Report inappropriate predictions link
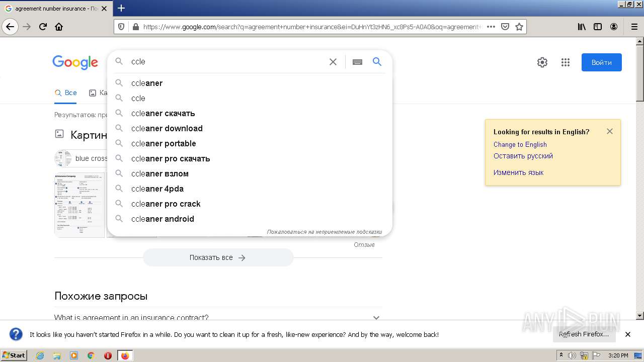This screenshot has height=362, width=644. pos(325,232)
